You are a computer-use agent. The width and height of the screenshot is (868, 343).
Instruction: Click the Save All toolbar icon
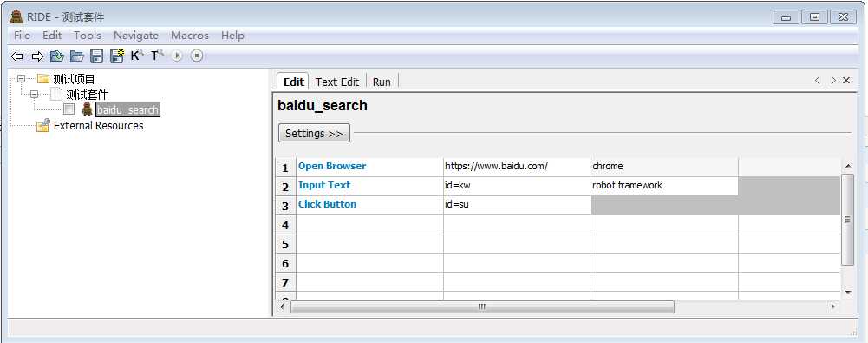tap(117, 56)
